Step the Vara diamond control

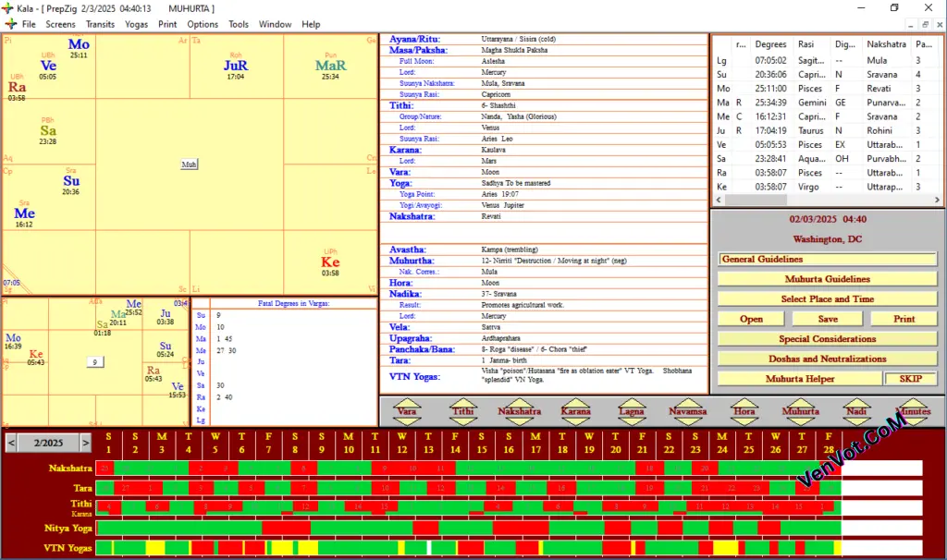[x=407, y=411]
